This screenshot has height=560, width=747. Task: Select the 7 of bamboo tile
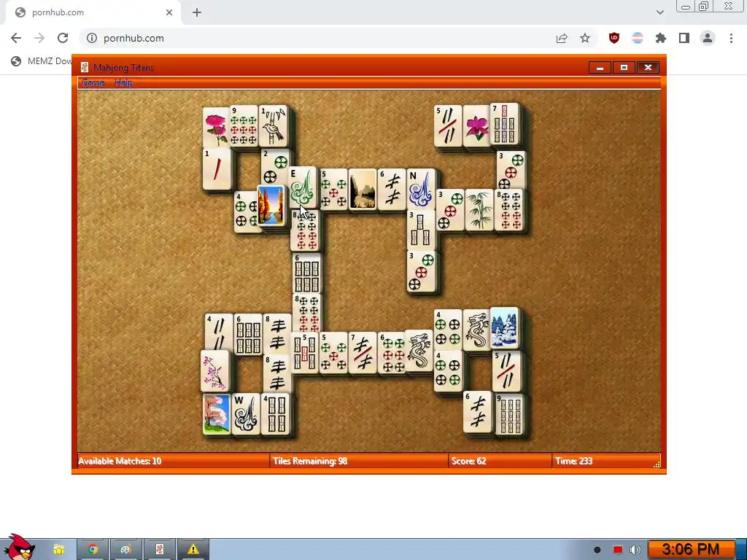click(x=505, y=124)
